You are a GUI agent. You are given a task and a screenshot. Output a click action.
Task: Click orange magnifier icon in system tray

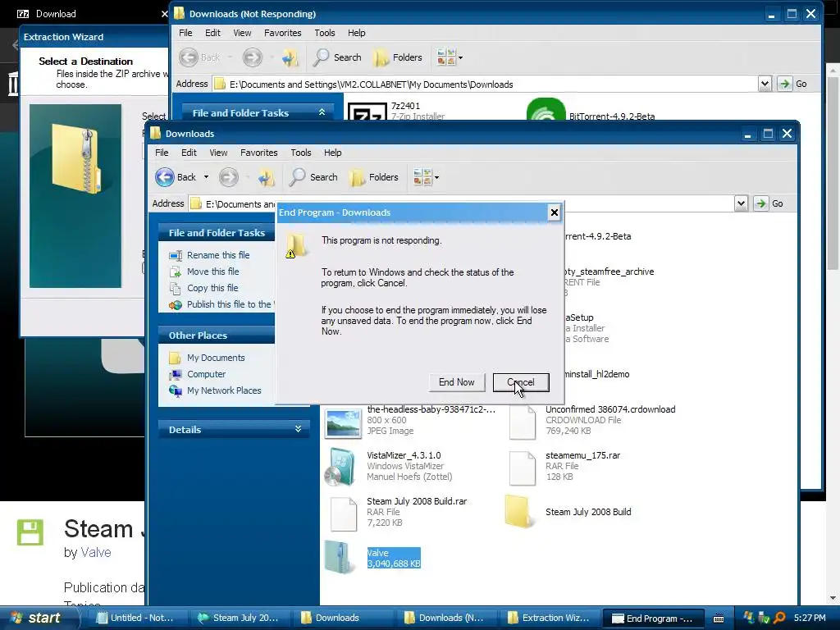[779, 619]
